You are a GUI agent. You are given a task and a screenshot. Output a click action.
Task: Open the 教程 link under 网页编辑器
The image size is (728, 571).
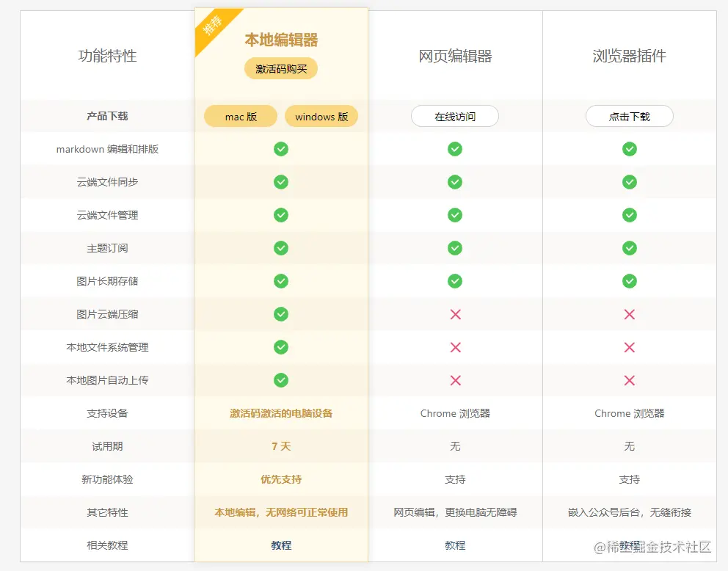tap(455, 545)
